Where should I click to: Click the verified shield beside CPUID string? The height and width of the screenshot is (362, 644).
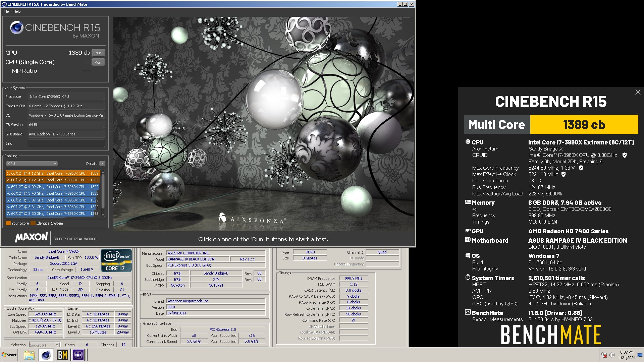625,155
